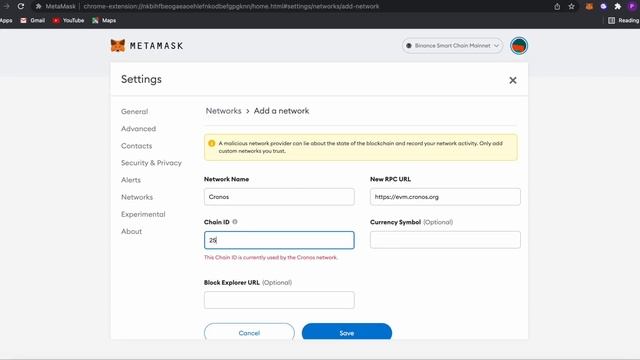
Task: Open the Chrome profile avatar
Action: pos(632,6)
